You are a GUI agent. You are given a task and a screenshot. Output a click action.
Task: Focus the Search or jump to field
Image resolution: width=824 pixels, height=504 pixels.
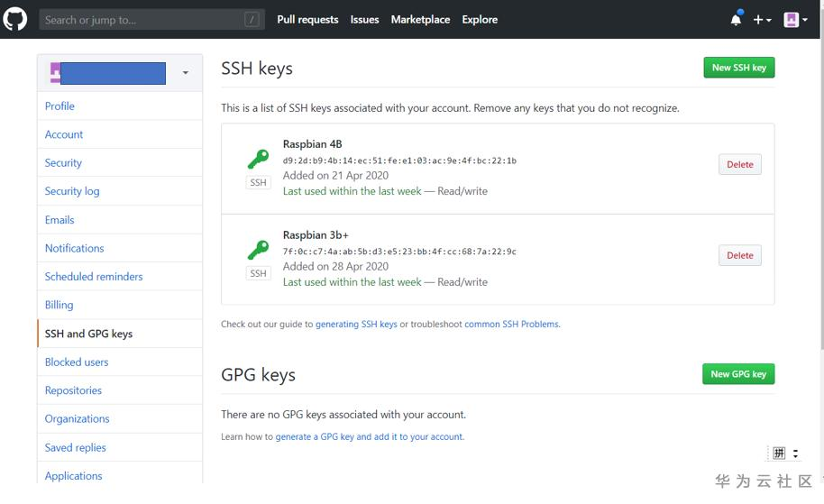[x=140, y=19]
